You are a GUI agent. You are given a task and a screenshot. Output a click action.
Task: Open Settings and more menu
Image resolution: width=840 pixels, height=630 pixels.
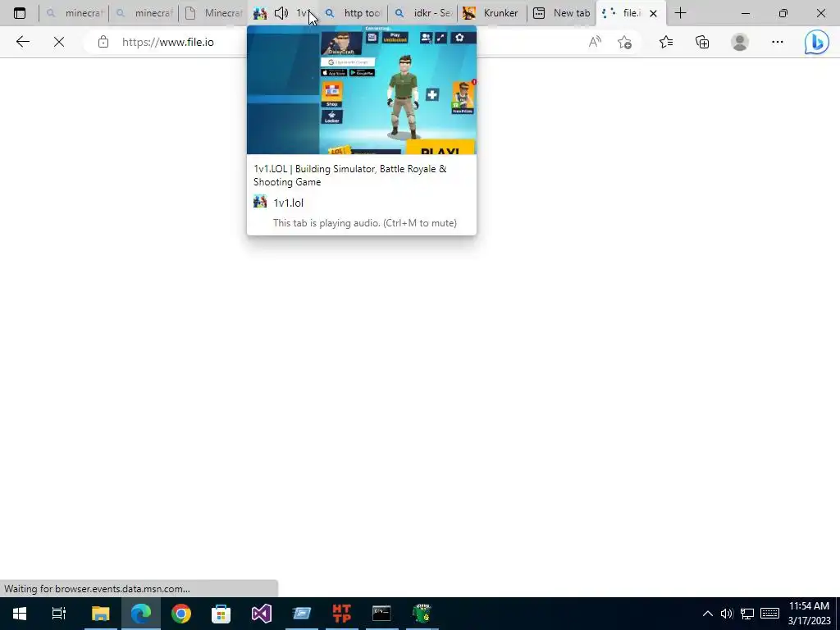coord(778,42)
